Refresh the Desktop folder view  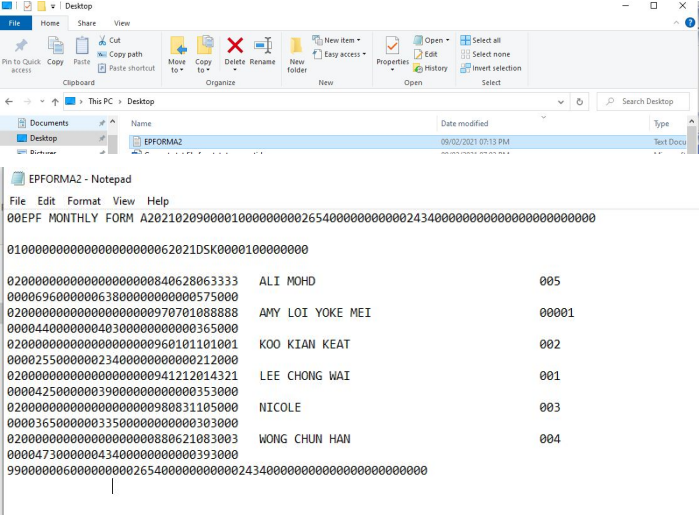[x=580, y=101]
